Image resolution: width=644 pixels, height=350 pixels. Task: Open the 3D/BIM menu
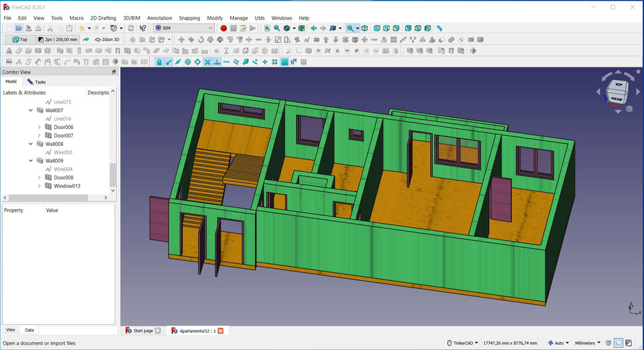click(131, 18)
